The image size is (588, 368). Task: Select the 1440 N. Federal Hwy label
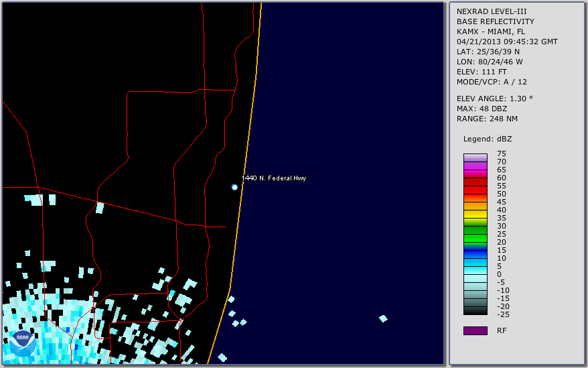[274, 178]
